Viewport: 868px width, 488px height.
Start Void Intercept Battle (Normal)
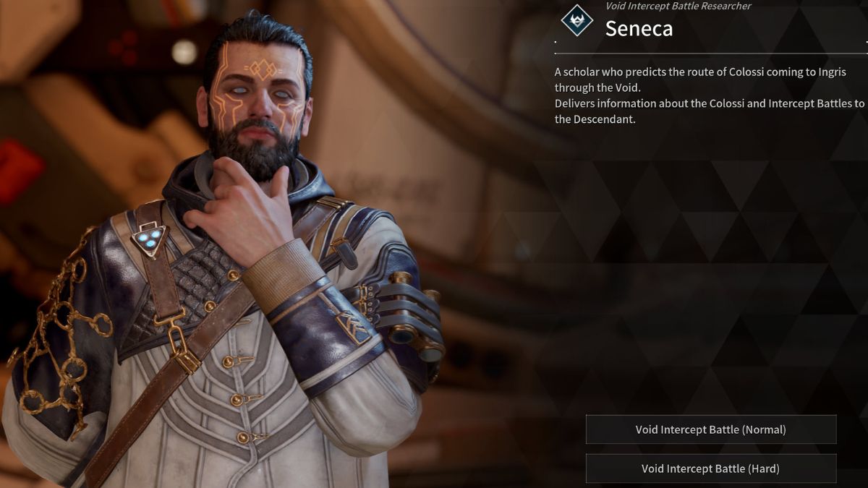pyautogui.click(x=711, y=429)
